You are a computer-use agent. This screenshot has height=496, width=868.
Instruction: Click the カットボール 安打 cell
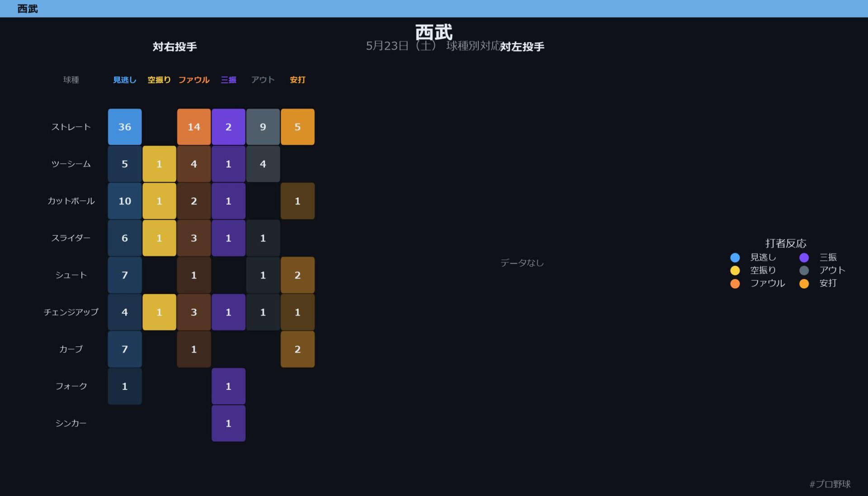coord(297,201)
